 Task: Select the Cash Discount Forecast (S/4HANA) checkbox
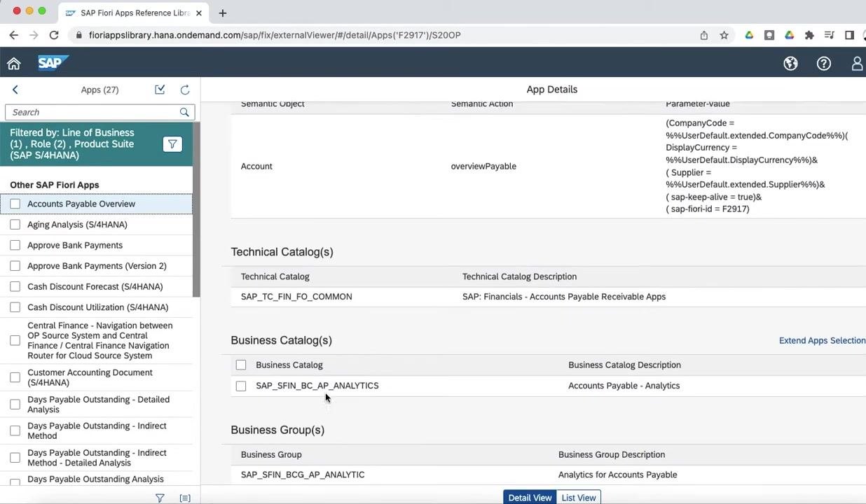(x=15, y=286)
